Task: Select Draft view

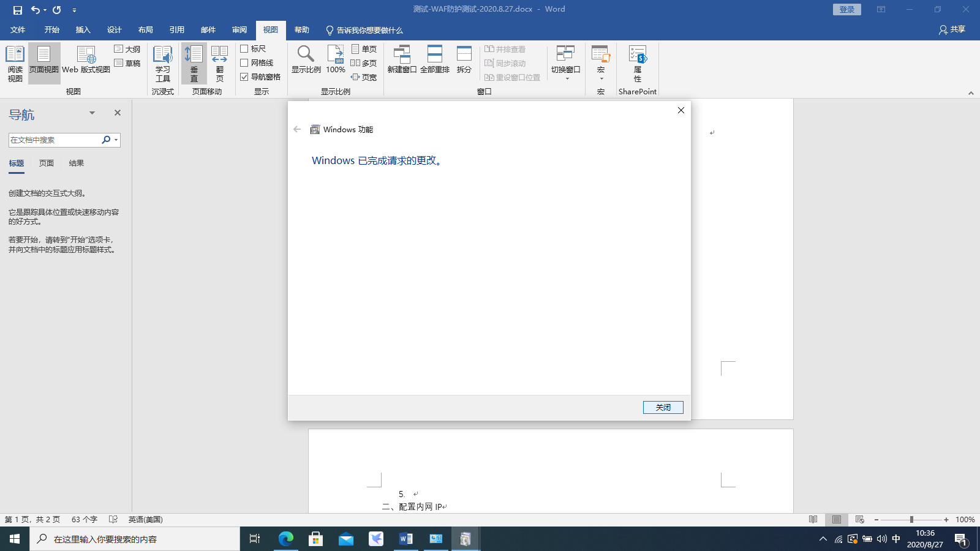Action: pos(127,63)
